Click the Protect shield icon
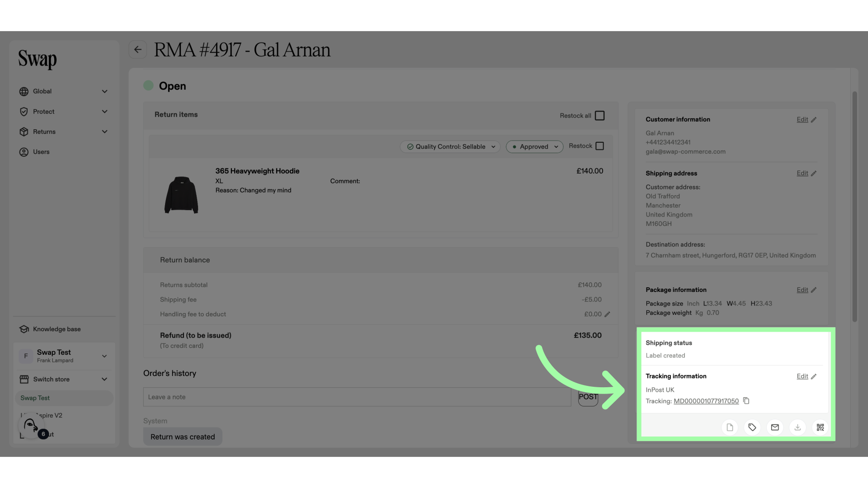 point(24,112)
